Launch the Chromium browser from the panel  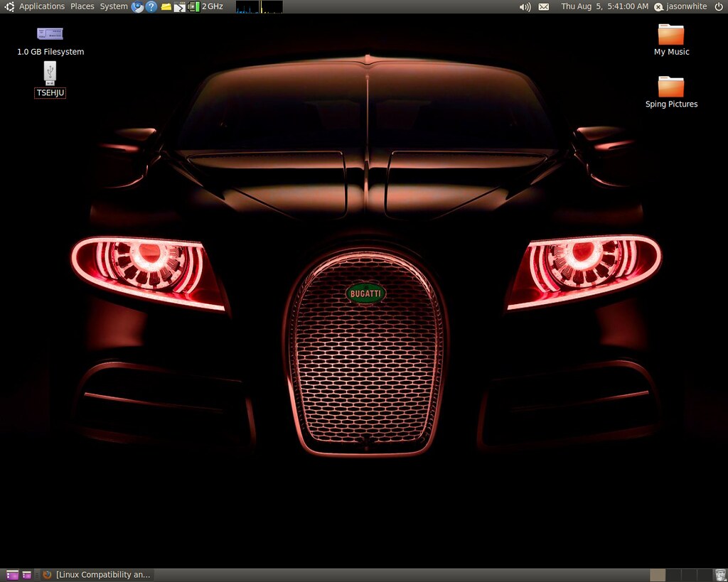click(137, 6)
